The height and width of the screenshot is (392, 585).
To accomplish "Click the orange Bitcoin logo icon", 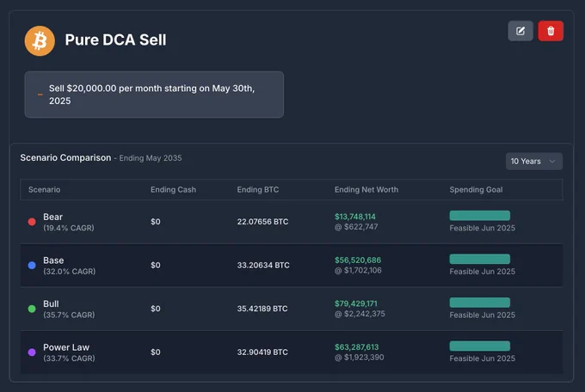I will pos(40,41).
